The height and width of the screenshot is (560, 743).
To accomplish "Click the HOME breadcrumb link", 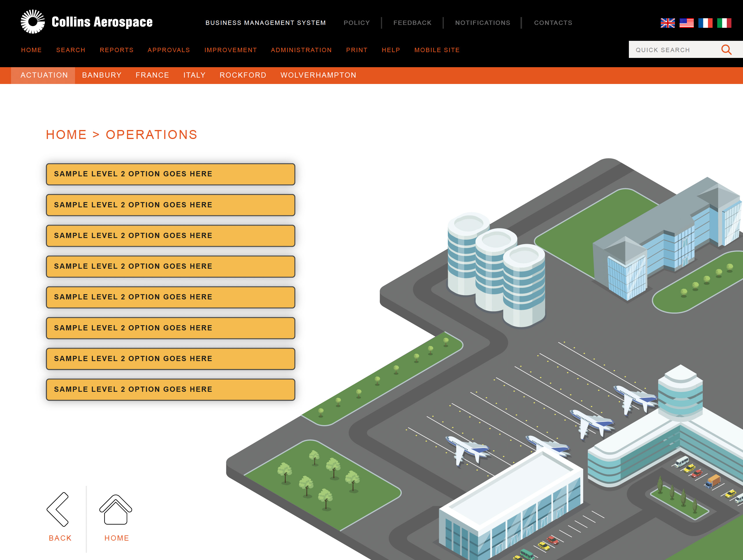I will 66,135.
